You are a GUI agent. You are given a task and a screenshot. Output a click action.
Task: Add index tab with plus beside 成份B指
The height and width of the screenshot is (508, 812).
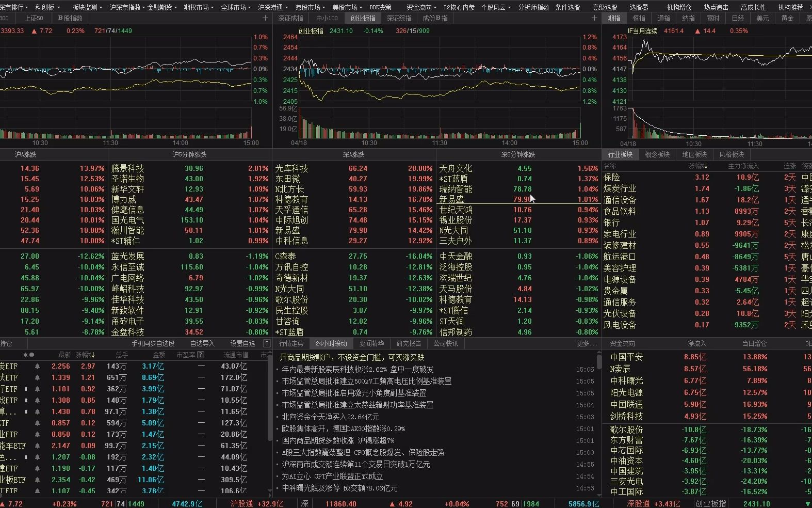click(x=594, y=18)
